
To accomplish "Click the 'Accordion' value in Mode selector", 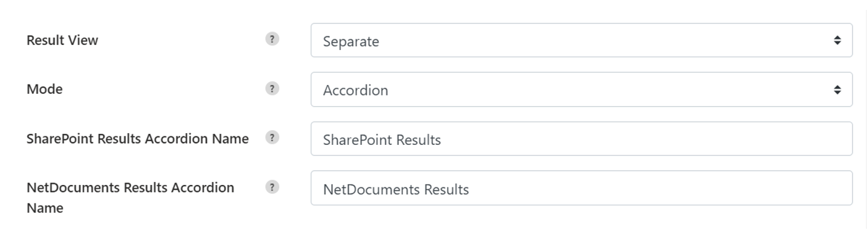I will click(355, 91).
